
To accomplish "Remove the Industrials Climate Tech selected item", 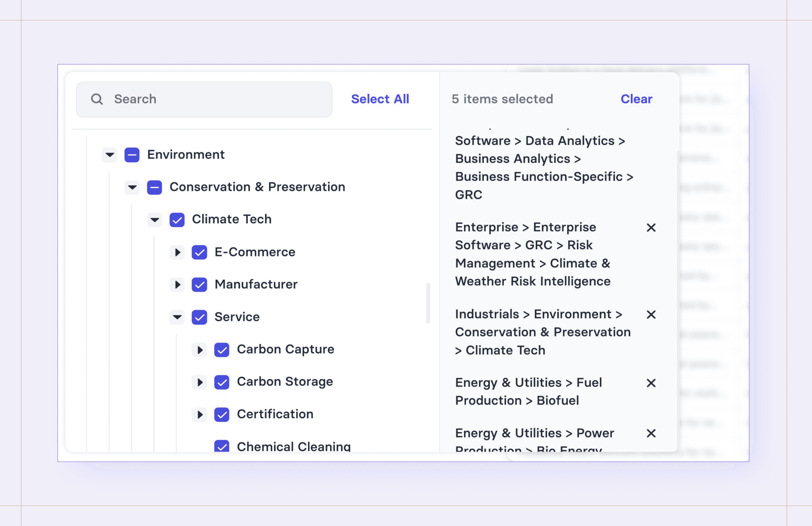I will click(x=651, y=315).
